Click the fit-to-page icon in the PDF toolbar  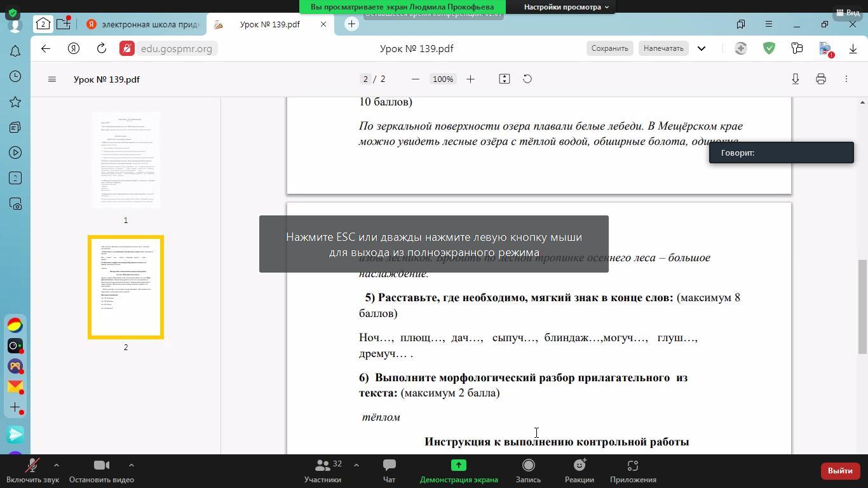click(505, 79)
